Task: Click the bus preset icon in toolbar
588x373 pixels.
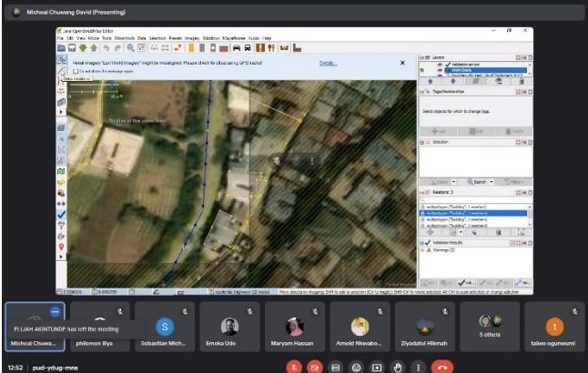Action: click(x=248, y=48)
